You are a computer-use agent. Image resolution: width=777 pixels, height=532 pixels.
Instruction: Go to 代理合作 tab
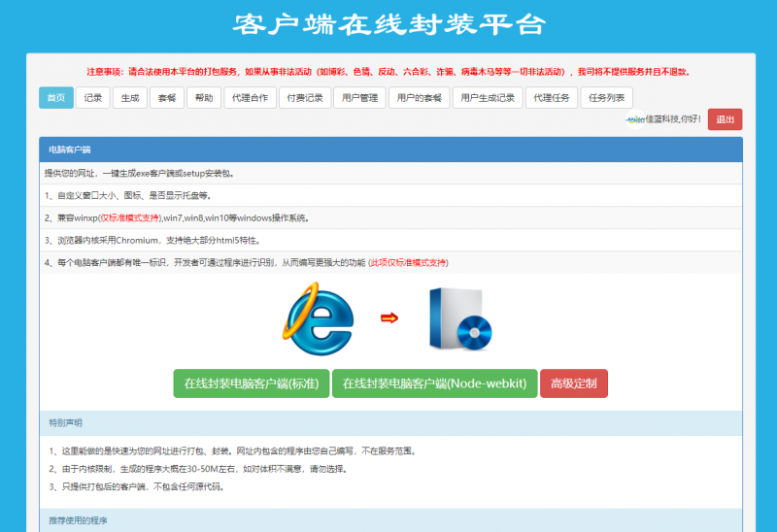click(251, 98)
